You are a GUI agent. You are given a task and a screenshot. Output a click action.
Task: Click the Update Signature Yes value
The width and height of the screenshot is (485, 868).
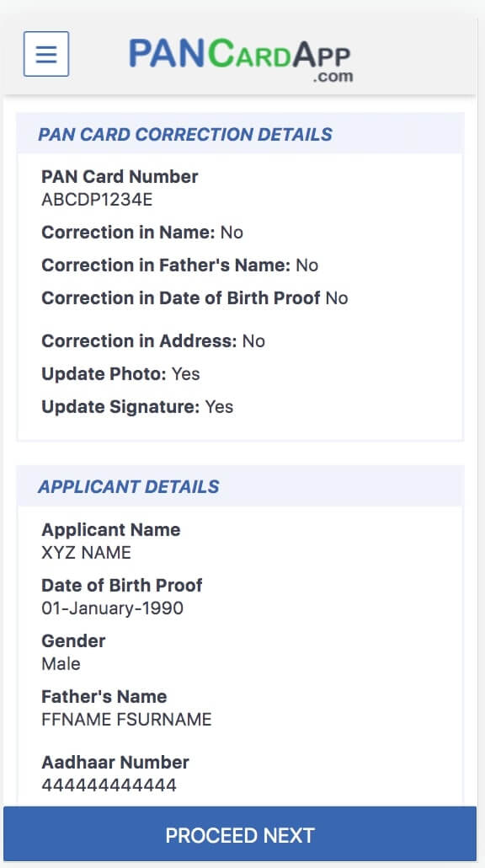[x=219, y=407]
